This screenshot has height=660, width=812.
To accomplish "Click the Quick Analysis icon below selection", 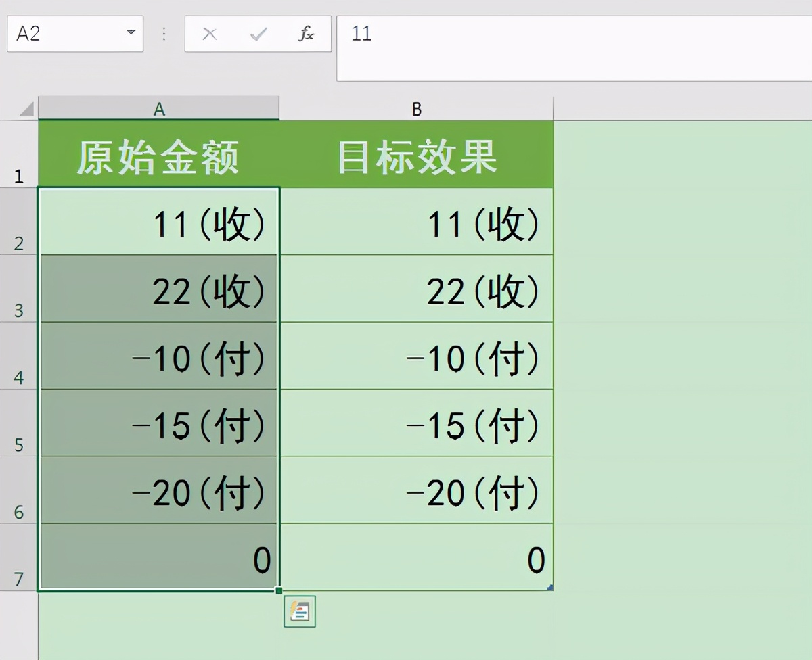I will point(299,611).
